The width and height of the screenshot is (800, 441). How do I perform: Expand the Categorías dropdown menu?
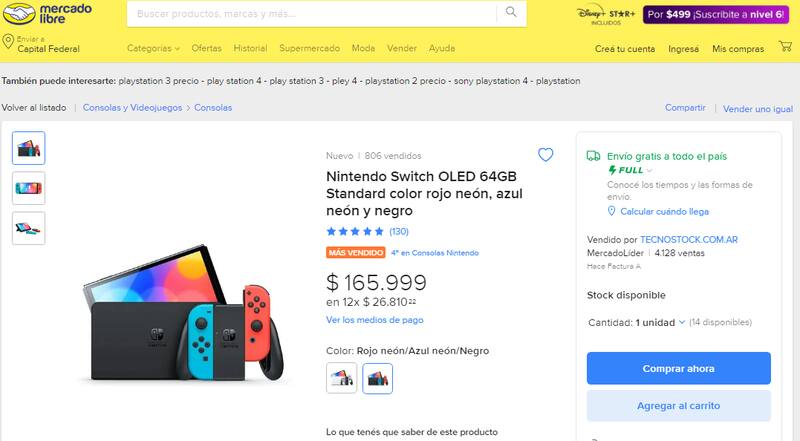tap(154, 48)
